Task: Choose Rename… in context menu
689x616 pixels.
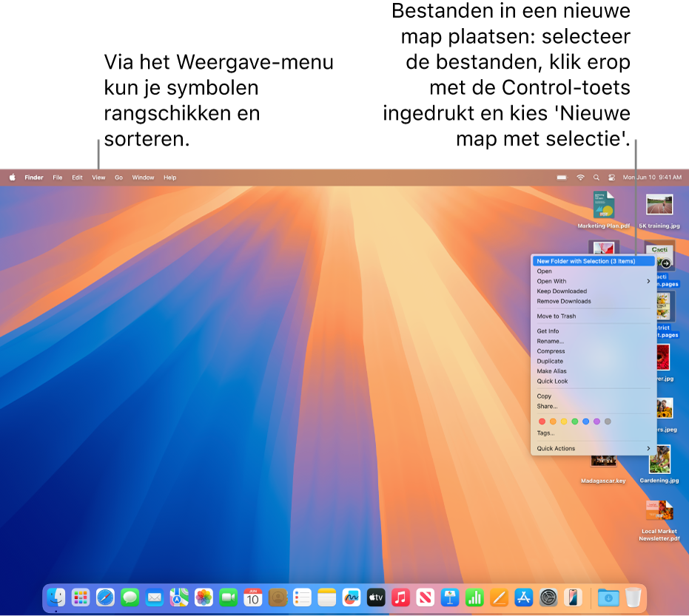Action: tap(594, 342)
